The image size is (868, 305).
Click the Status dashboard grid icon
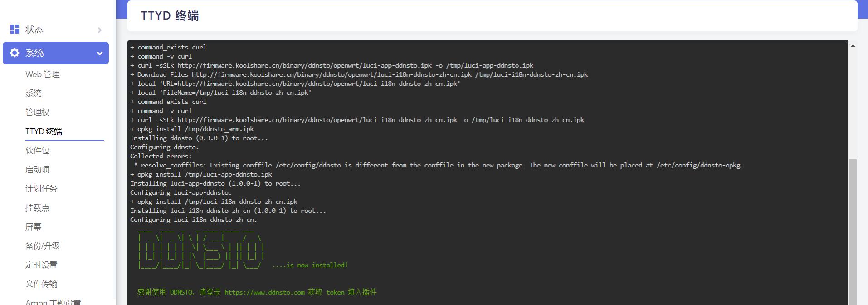click(15, 30)
